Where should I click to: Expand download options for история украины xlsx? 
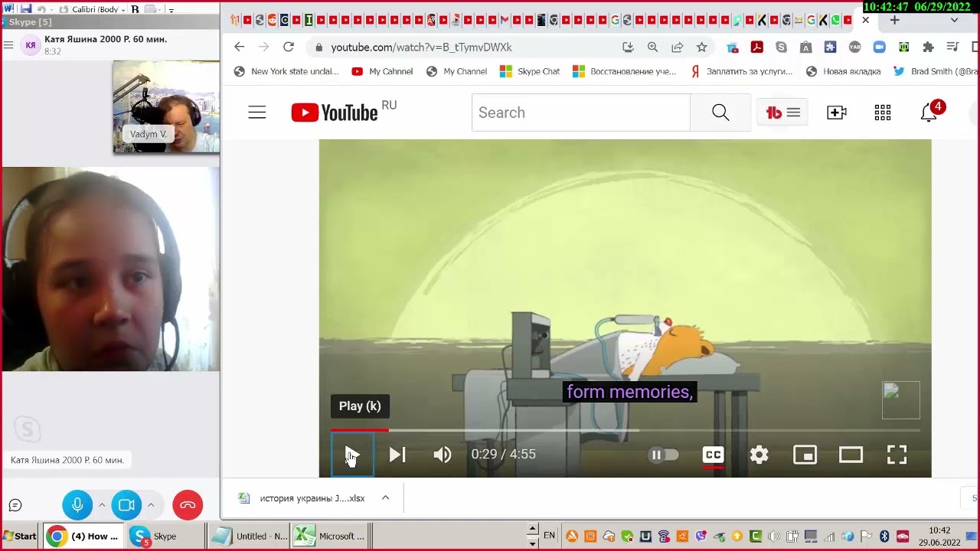pos(385,498)
